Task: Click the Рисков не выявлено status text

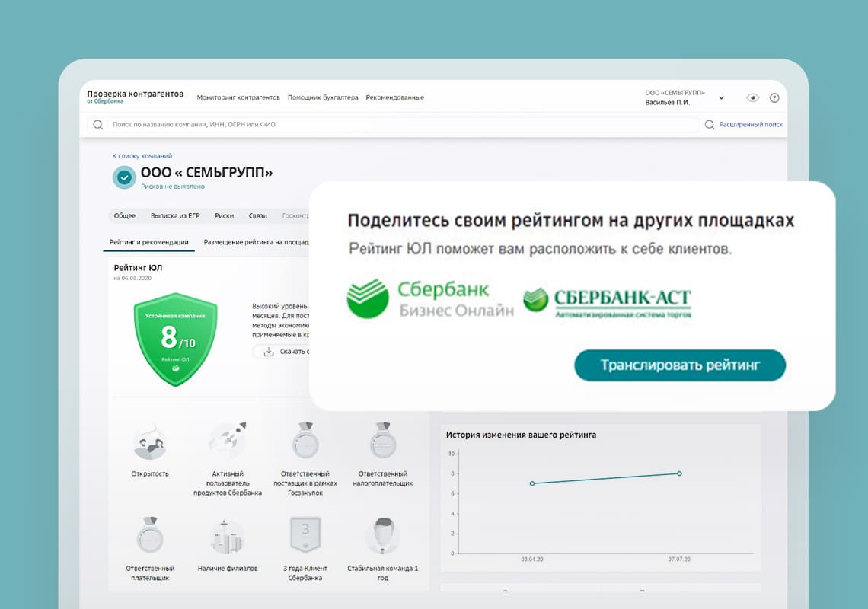Action: (x=173, y=187)
